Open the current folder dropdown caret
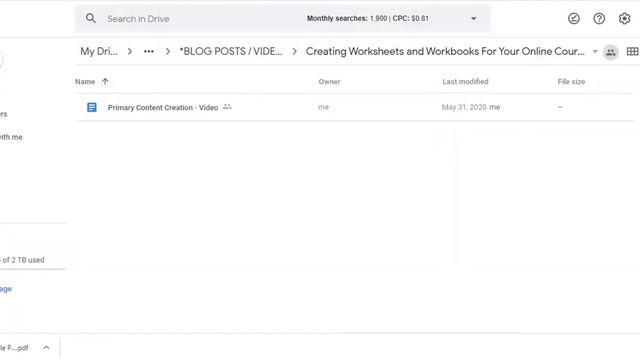 (595, 52)
